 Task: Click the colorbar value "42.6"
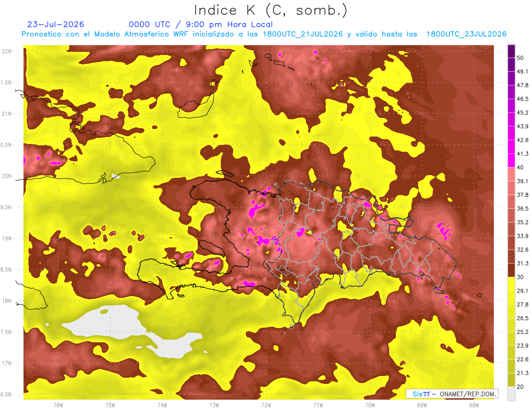tap(523, 140)
